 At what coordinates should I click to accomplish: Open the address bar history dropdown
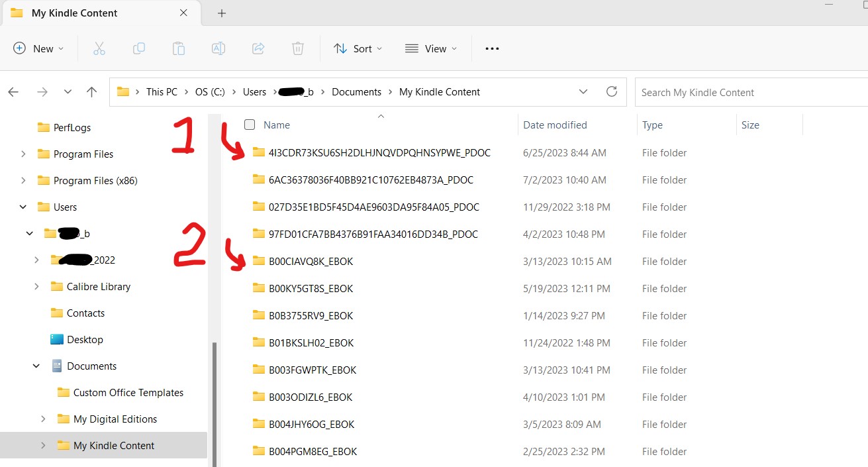click(583, 92)
